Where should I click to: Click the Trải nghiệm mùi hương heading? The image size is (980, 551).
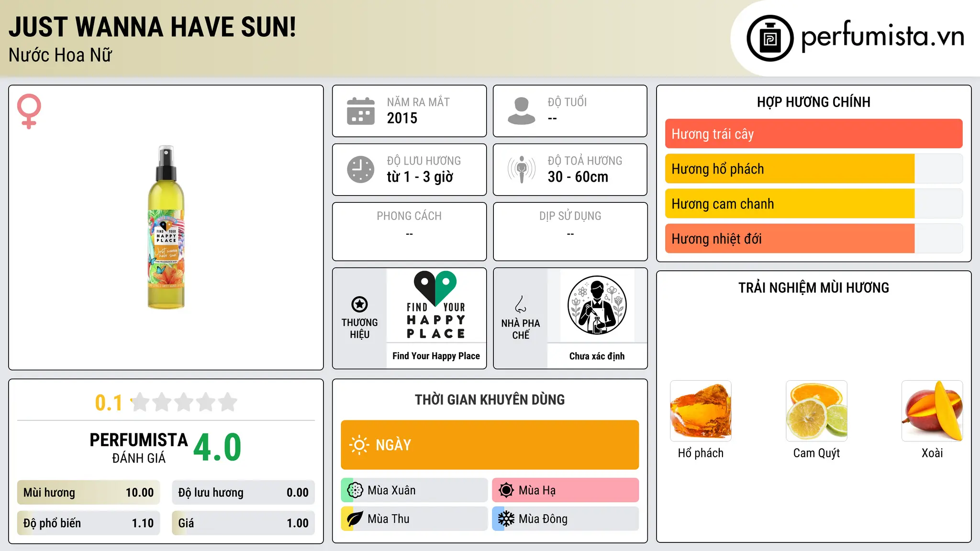pos(813,287)
